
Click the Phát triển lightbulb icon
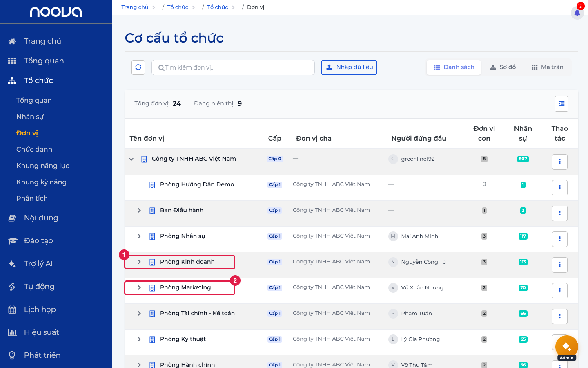[x=12, y=355]
